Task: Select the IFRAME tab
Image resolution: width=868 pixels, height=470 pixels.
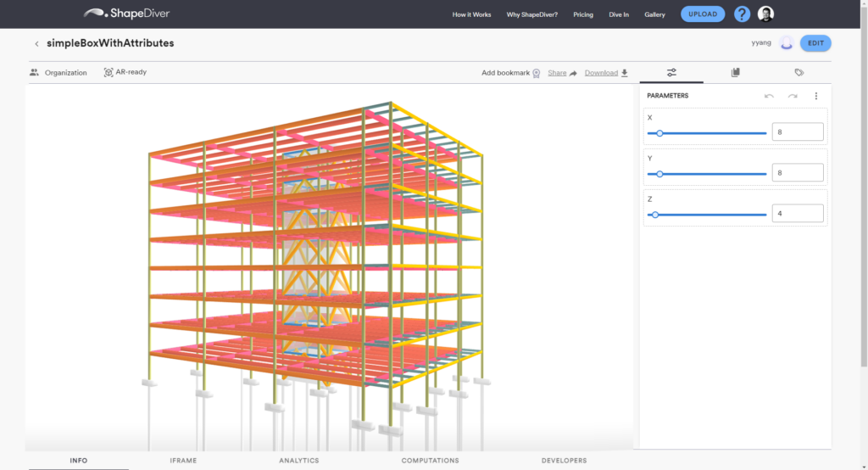Action: [x=183, y=461]
